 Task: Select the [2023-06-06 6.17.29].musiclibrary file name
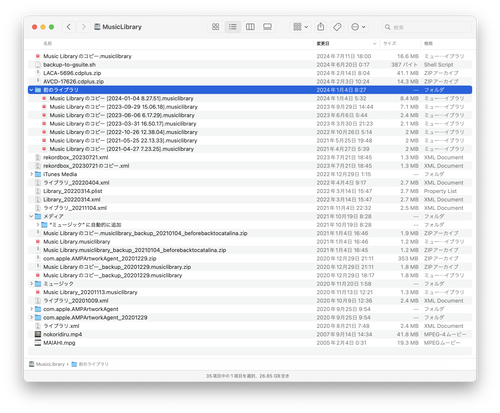click(x=122, y=115)
